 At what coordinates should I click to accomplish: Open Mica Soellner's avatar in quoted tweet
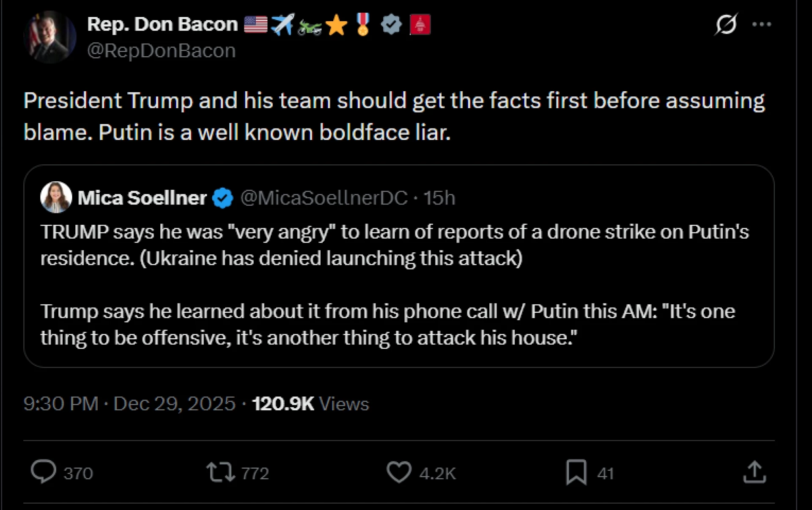click(x=56, y=197)
